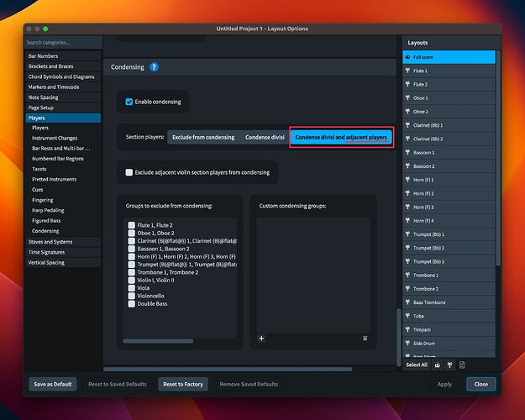Check the Trombone 1, Trombone 2 group box
525x420 pixels.
[132, 272]
